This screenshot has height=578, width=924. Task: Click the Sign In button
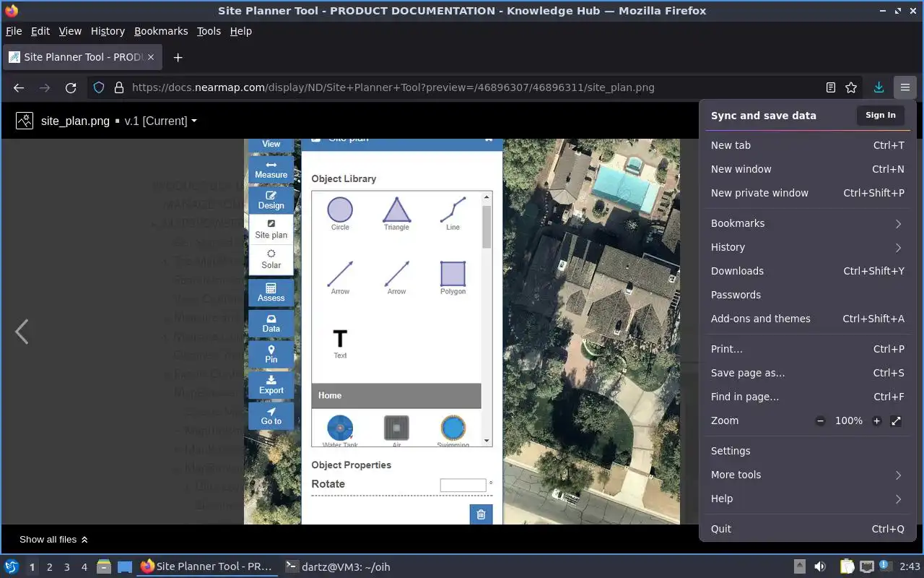point(881,116)
